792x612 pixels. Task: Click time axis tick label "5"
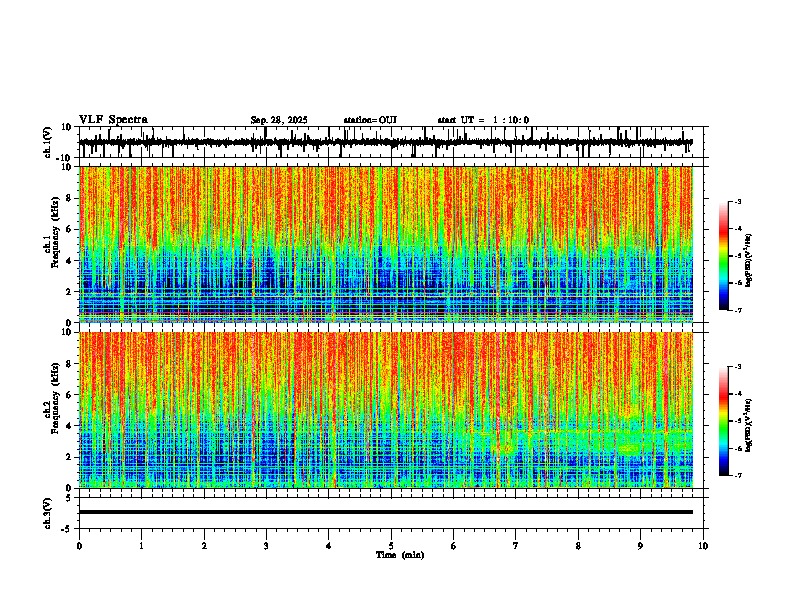coord(391,546)
